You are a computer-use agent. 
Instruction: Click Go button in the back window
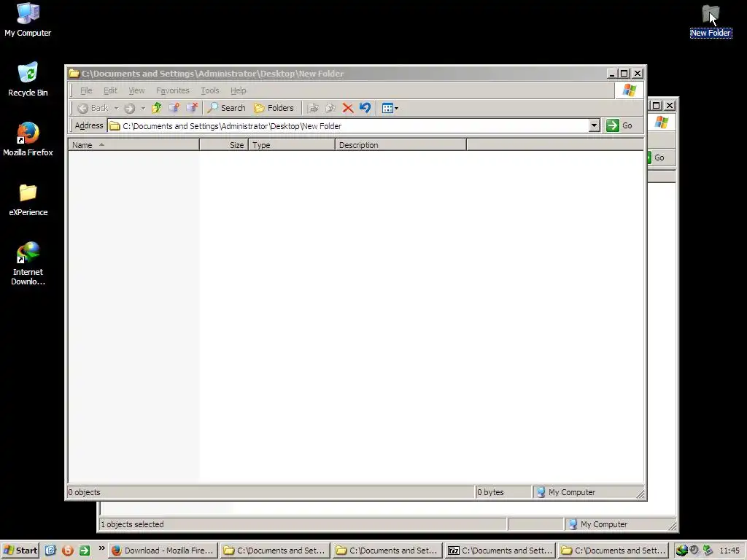point(659,157)
